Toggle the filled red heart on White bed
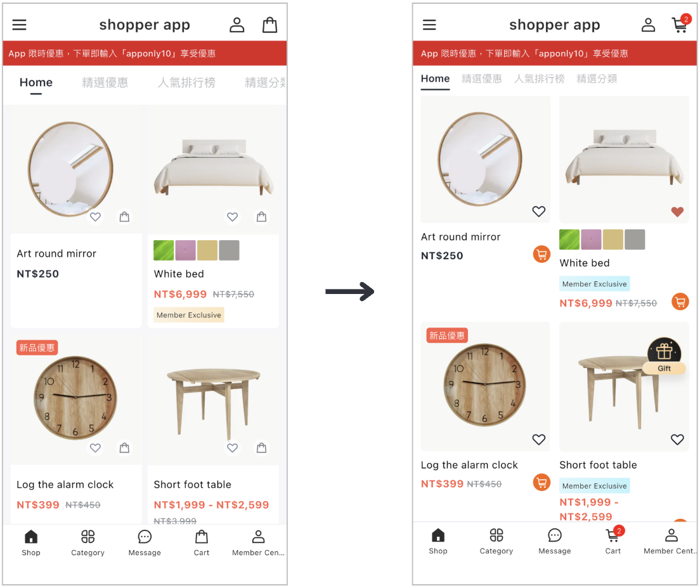 (x=677, y=212)
